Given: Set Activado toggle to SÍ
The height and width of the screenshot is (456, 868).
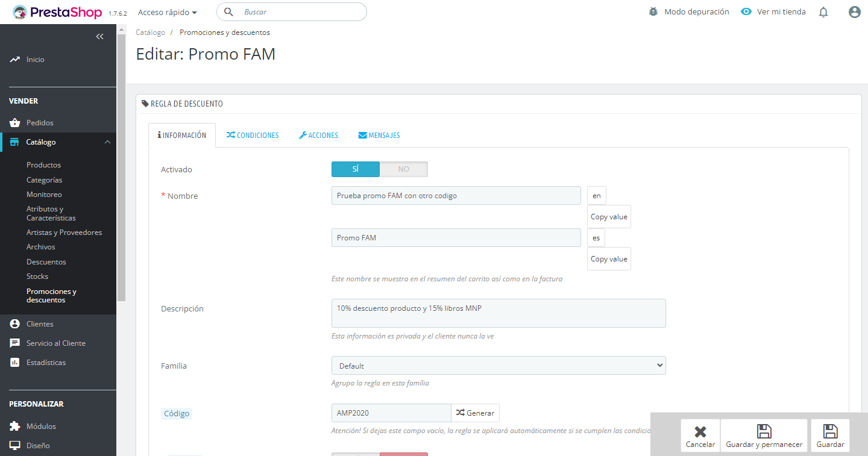Looking at the screenshot, I should coord(356,169).
